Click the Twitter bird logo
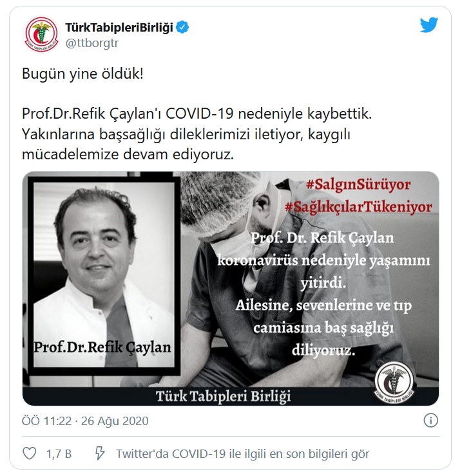The width and height of the screenshot is (462, 476). coord(429,25)
